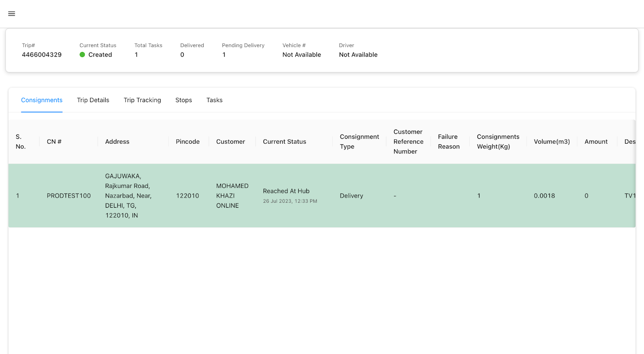Viewport: 644px width, 354px height.
Task: Click the Reached At Hub status cell
Action: pyautogui.click(x=286, y=191)
